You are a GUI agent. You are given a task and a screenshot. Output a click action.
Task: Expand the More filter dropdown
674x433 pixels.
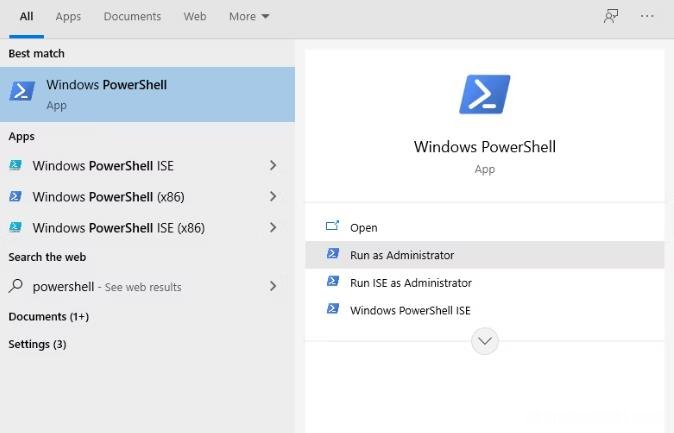249,17
